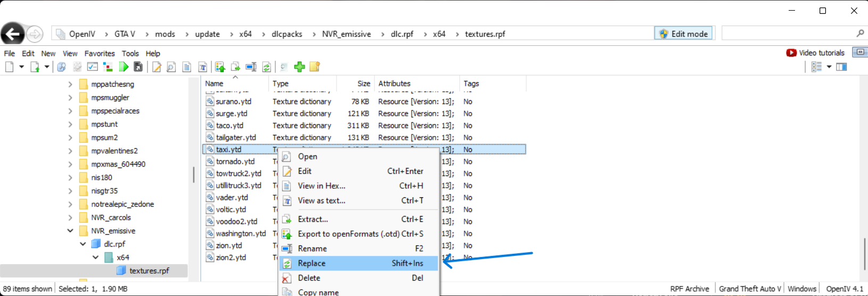Screen dimensions: 868x296
Task: Select the zion.ytd file row
Action: (364, 245)
